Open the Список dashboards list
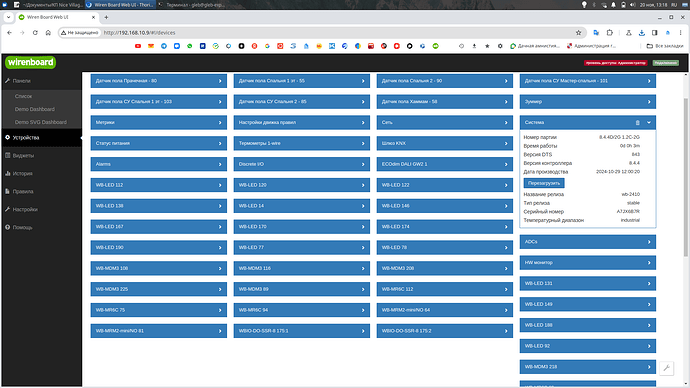 tap(23, 96)
